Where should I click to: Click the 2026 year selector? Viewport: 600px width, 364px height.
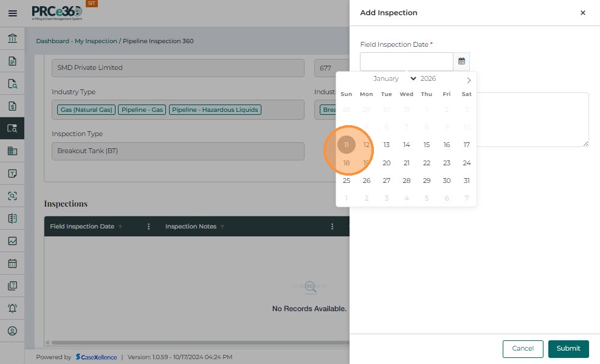pyautogui.click(x=428, y=78)
